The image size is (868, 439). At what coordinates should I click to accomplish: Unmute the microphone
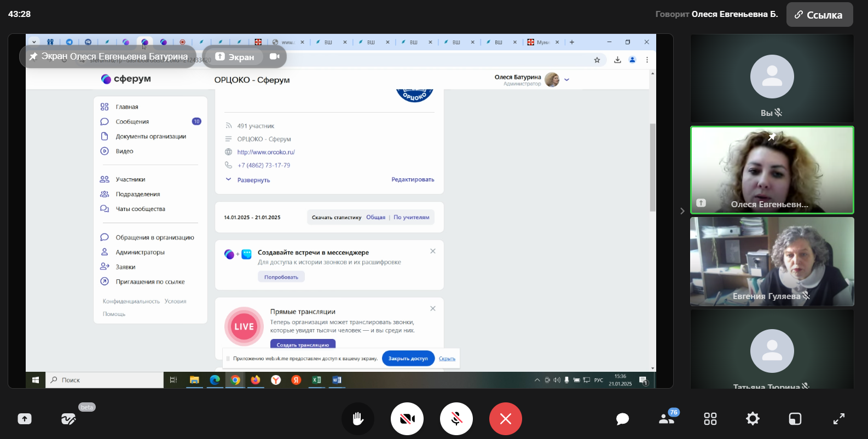[x=456, y=419]
